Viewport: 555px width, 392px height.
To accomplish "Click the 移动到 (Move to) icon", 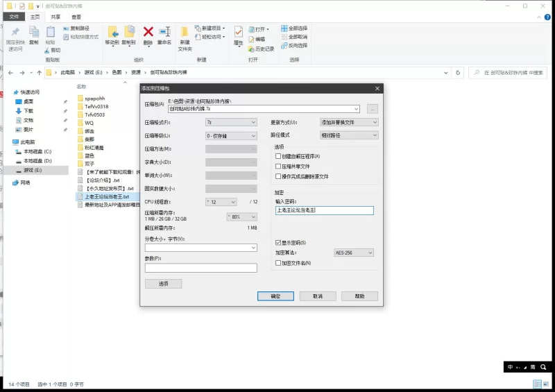I will point(112,31).
